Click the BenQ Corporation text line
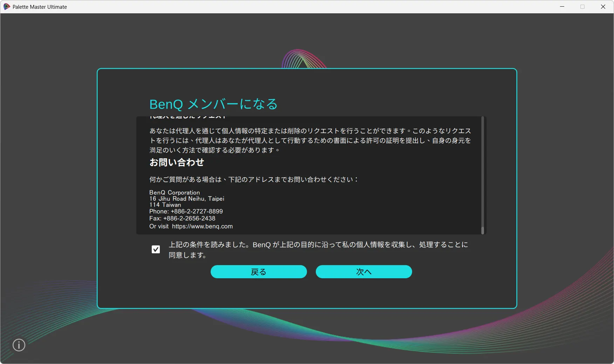The image size is (614, 364). [x=175, y=193]
